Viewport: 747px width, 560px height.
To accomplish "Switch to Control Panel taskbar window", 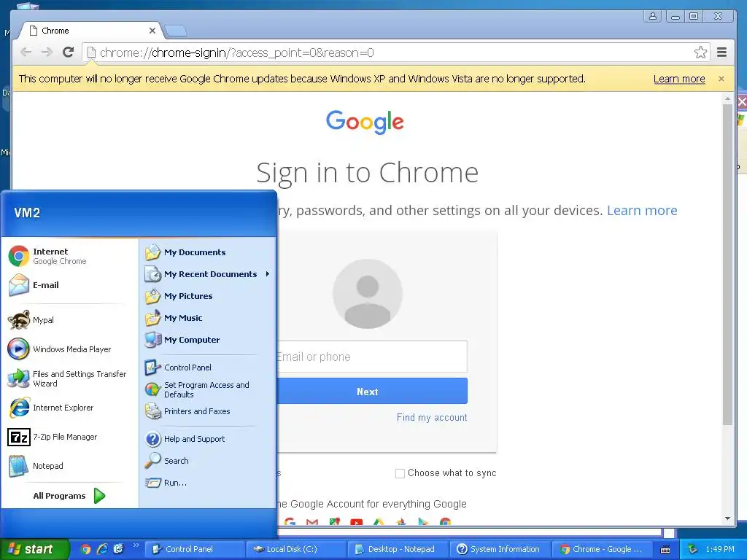I will point(194,549).
